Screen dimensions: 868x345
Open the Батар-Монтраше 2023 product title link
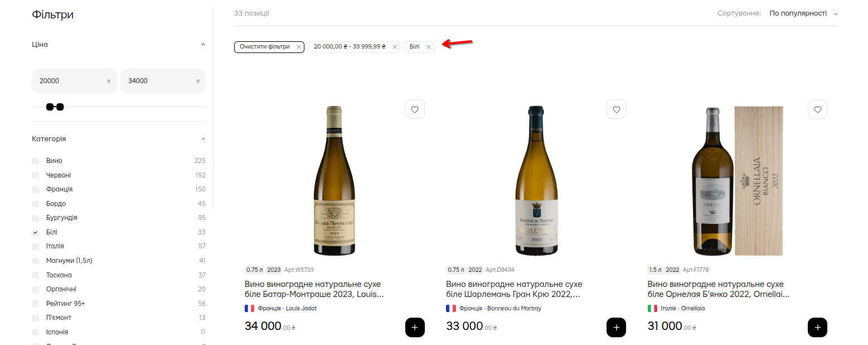314,289
